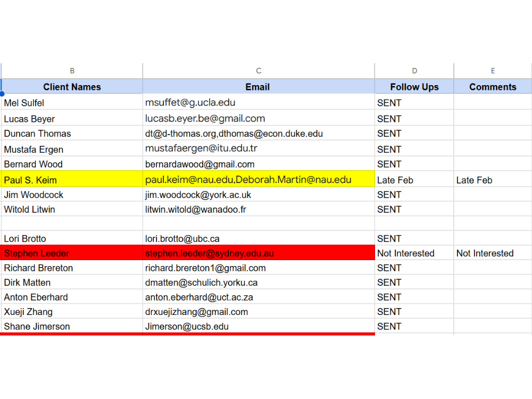Image resolution: width=532 pixels, height=399 pixels.
Task: Select the drxuejizhang@gmail.com cell
Action: pos(259,311)
